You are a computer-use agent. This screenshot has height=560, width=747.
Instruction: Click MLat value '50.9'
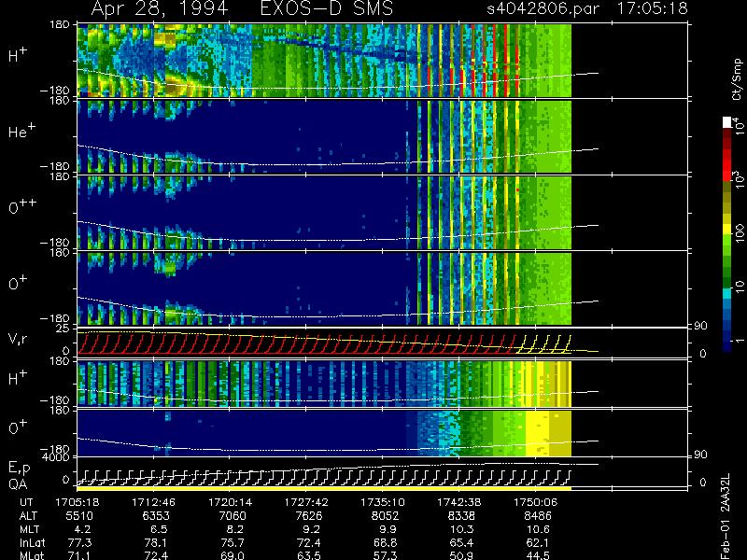(461, 555)
